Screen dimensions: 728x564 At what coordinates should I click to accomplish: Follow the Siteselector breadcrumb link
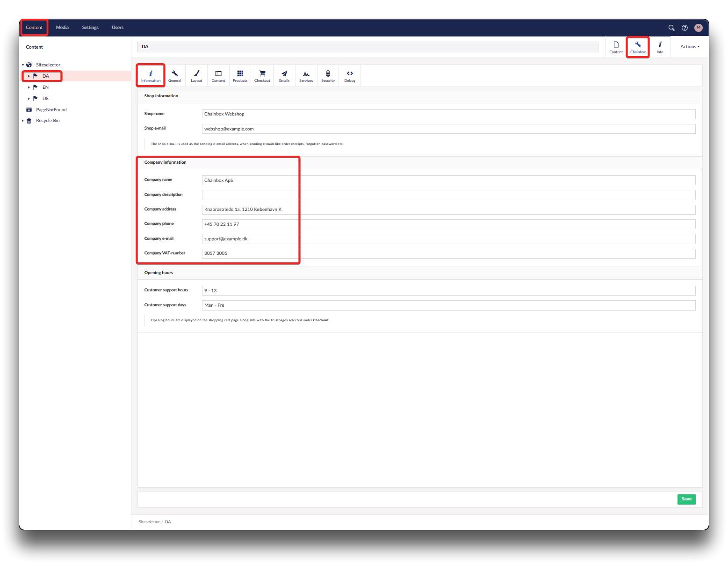click(149, 522)
